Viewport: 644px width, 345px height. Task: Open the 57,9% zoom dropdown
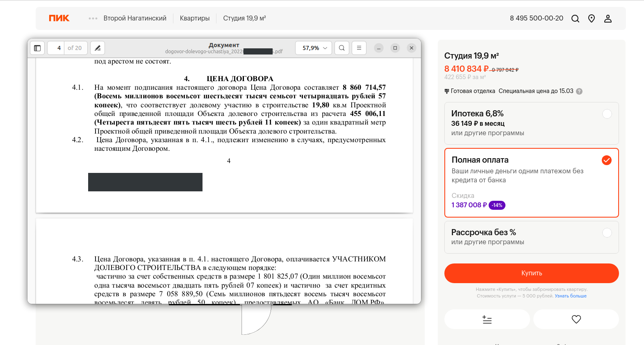[314, 48]
